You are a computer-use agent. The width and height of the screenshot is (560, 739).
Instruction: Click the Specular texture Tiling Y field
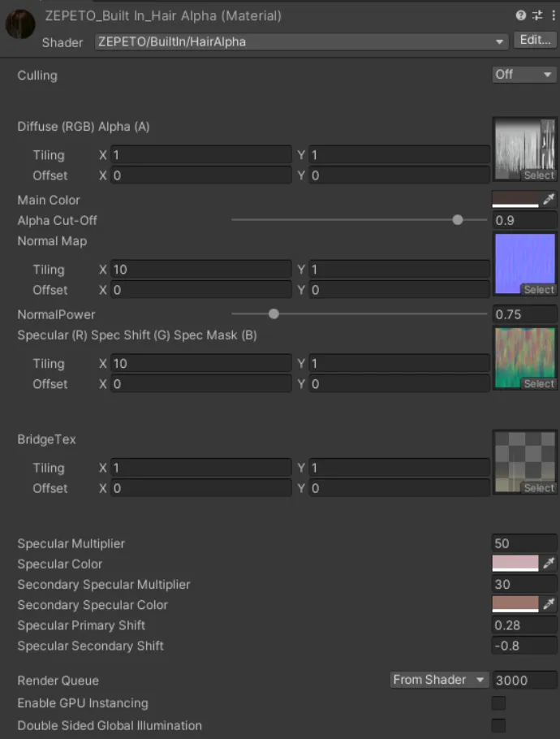coord(399,363)
